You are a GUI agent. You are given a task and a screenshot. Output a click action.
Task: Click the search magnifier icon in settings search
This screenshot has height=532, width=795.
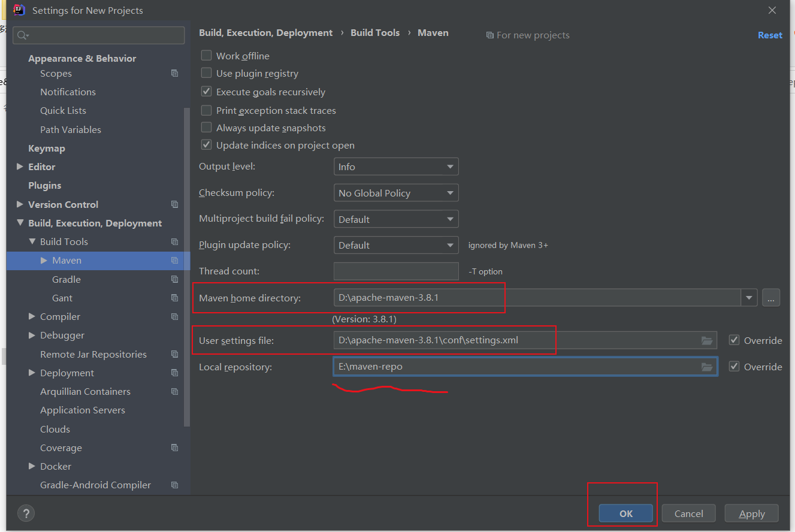click(23, 35)
